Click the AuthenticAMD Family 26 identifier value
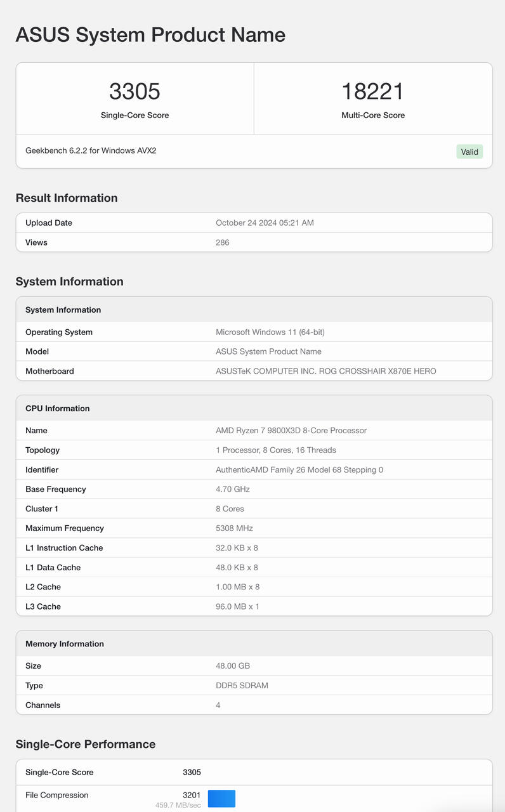 299,469
